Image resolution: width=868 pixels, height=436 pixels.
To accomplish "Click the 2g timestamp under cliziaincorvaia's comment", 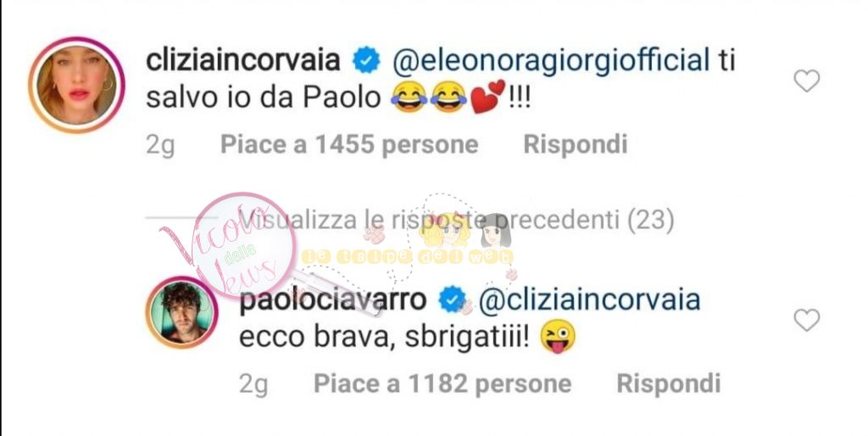I will pyautogui.click(x=160, y=146).
